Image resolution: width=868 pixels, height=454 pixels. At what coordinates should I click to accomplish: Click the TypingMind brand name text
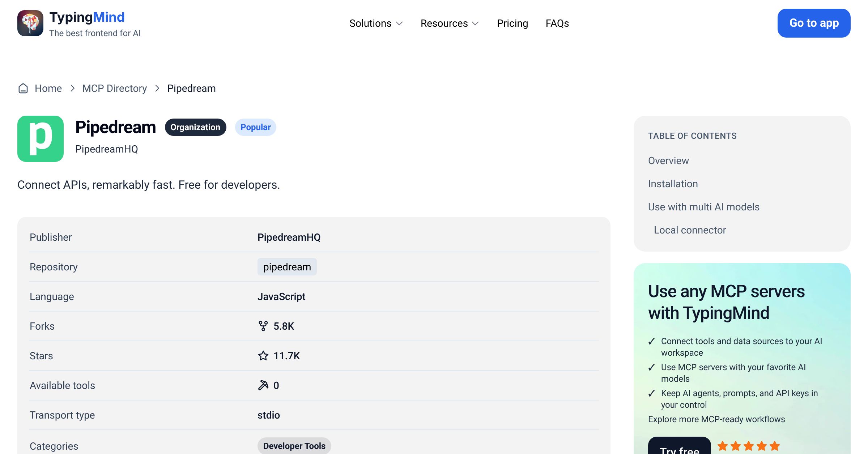point(87,17)
